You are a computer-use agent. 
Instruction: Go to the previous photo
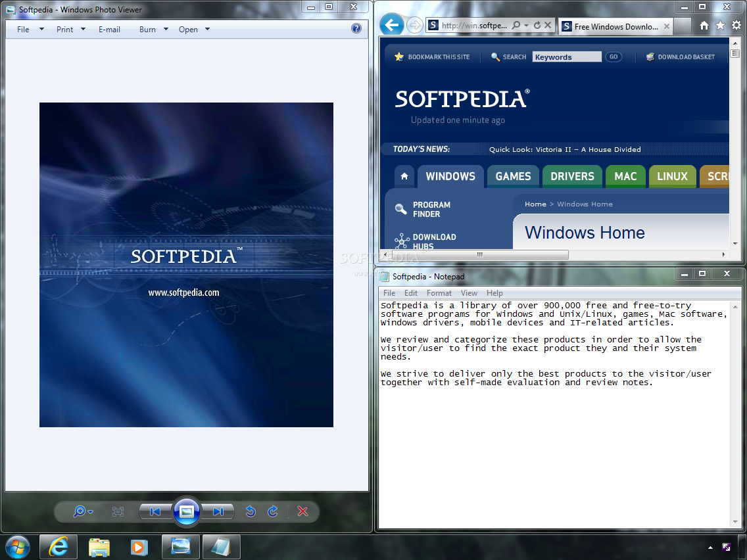tap(155, 511)
